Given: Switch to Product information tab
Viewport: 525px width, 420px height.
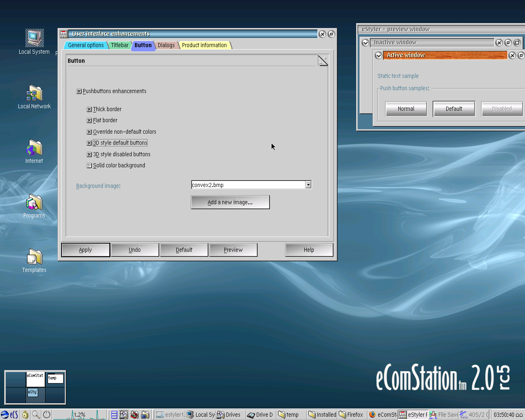Looking at the screenshot, I should coord(204,45).
